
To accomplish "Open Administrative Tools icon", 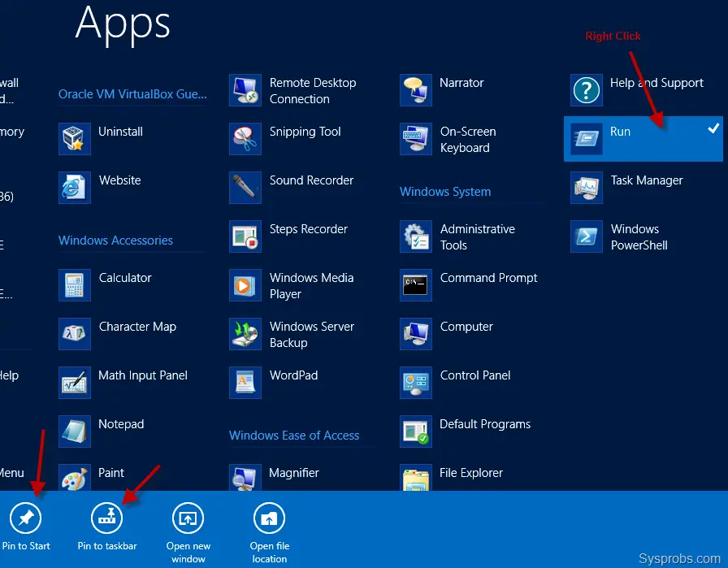I will 415,236.
